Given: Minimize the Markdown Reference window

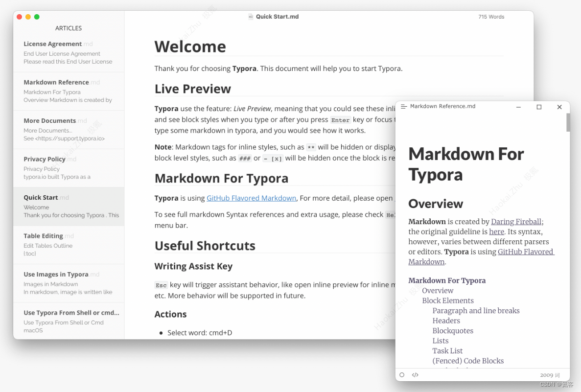Looking at the screenshot, I should (518, 107).
